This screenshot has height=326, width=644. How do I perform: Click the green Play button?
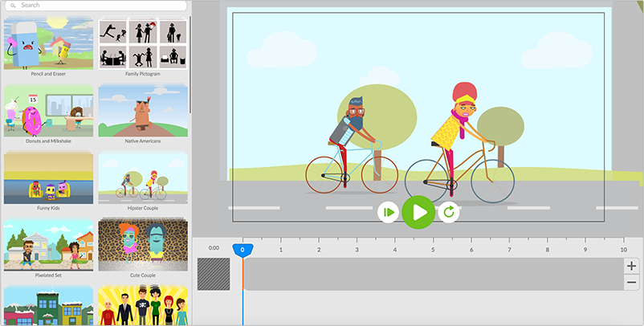pyautogui.click(x=418, y=212)
